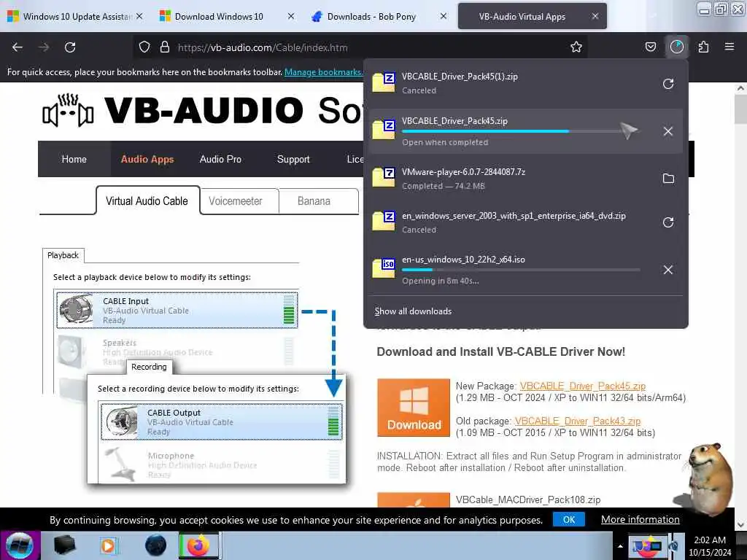Click the Firefox icon in the taskbar
The height and width of the screenshot is (560, 747).
pyautogui.click(x=198, y=545)
